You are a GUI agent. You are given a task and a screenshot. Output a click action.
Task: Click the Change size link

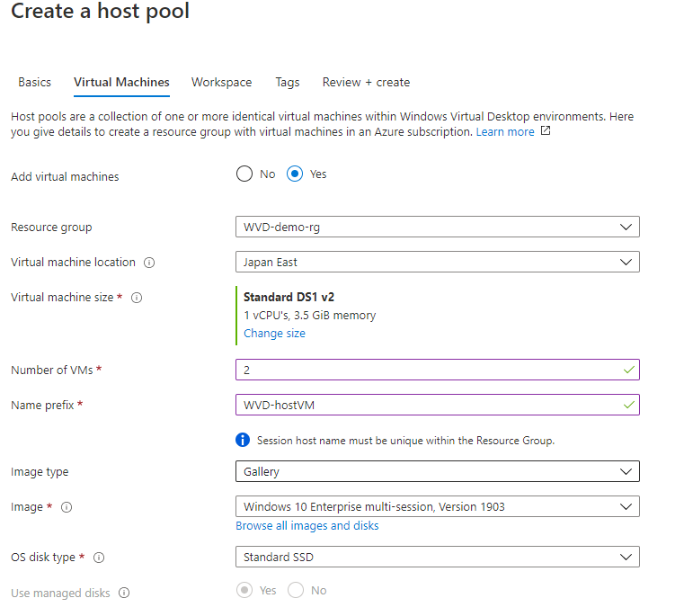pos(274,334)
